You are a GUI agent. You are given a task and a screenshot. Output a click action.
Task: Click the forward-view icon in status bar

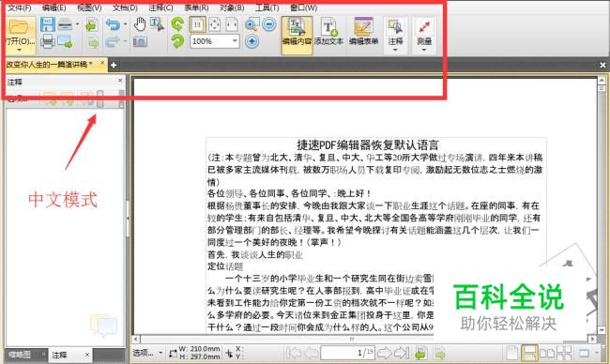tap(439, 354)
